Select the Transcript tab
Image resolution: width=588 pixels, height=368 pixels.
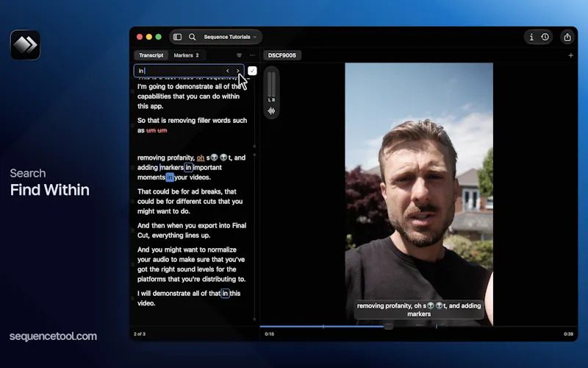151,55
